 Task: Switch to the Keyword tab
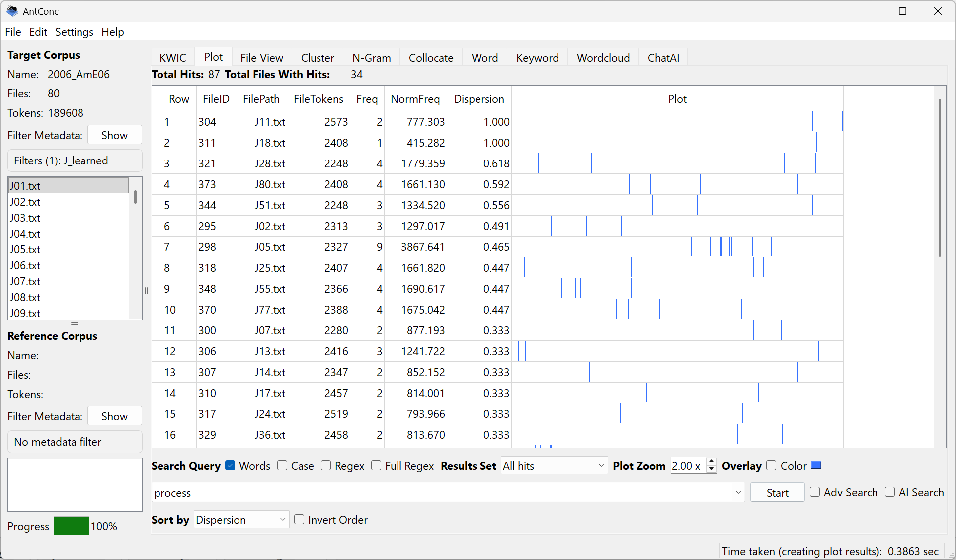point(538,58)
